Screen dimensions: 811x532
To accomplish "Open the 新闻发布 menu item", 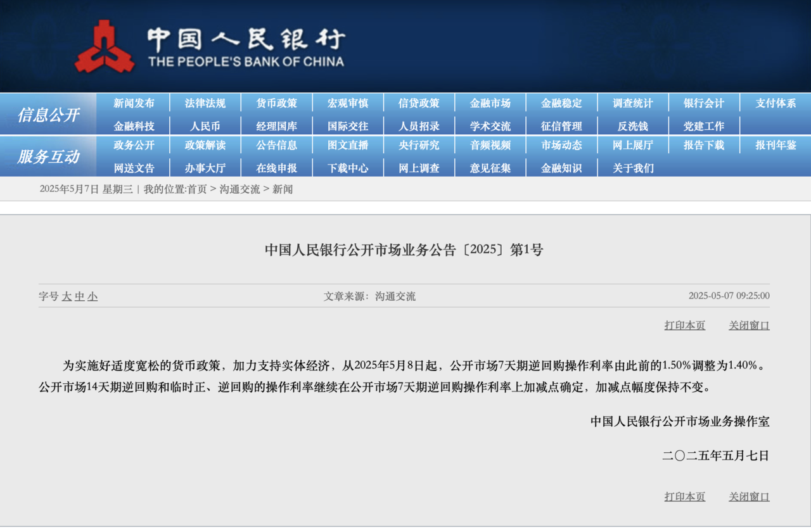I will pos(134,103).
